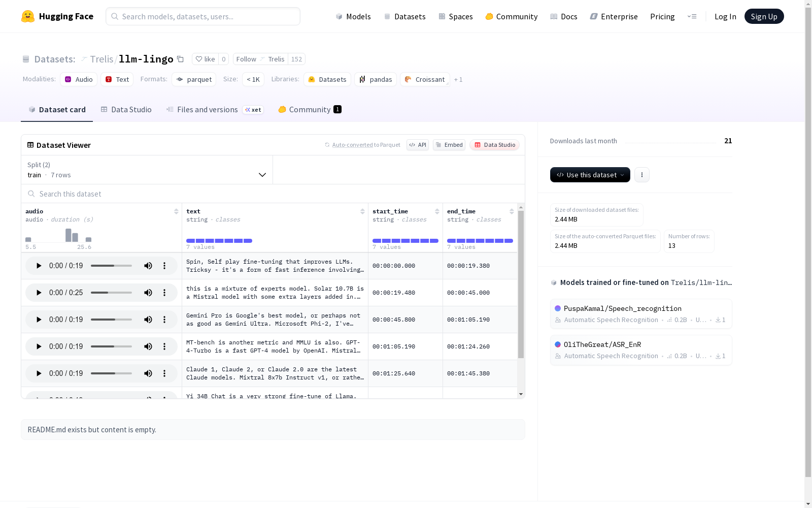Click the like heart button

click(x=206, y=59)
